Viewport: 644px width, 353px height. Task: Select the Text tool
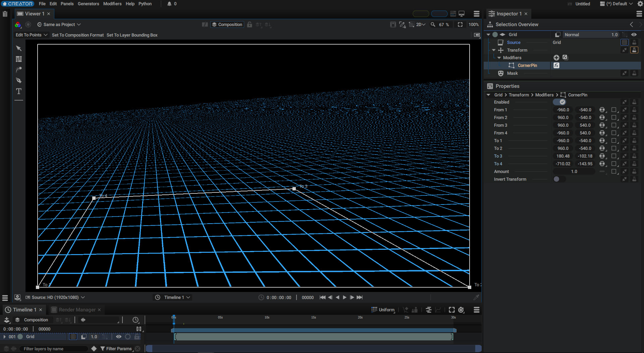[x=19, y=91]
